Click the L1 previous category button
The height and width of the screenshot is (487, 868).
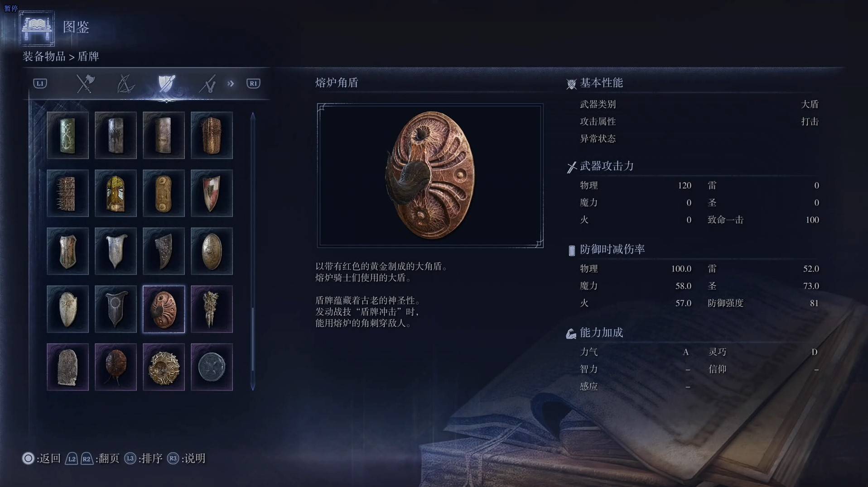coord(40,83)
